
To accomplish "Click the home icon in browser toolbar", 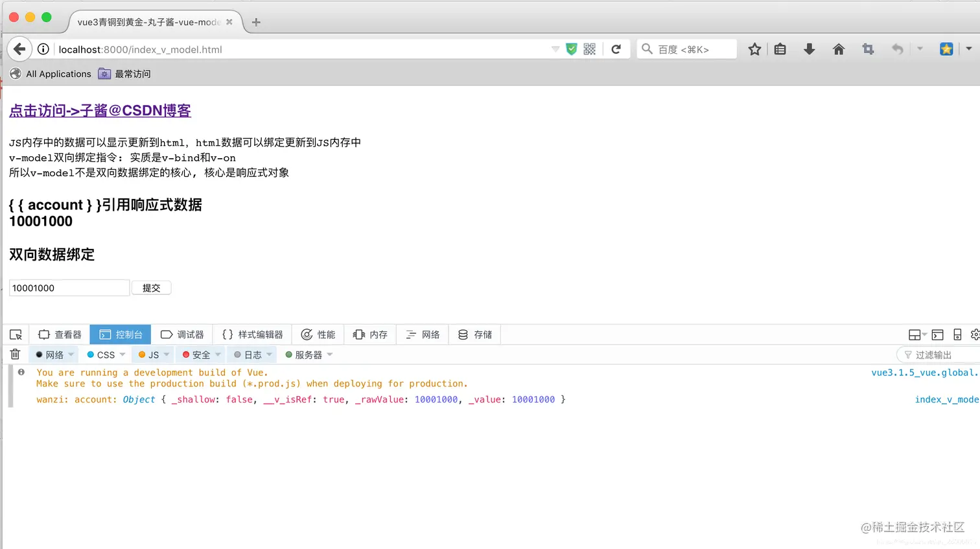I will [838, 49].
